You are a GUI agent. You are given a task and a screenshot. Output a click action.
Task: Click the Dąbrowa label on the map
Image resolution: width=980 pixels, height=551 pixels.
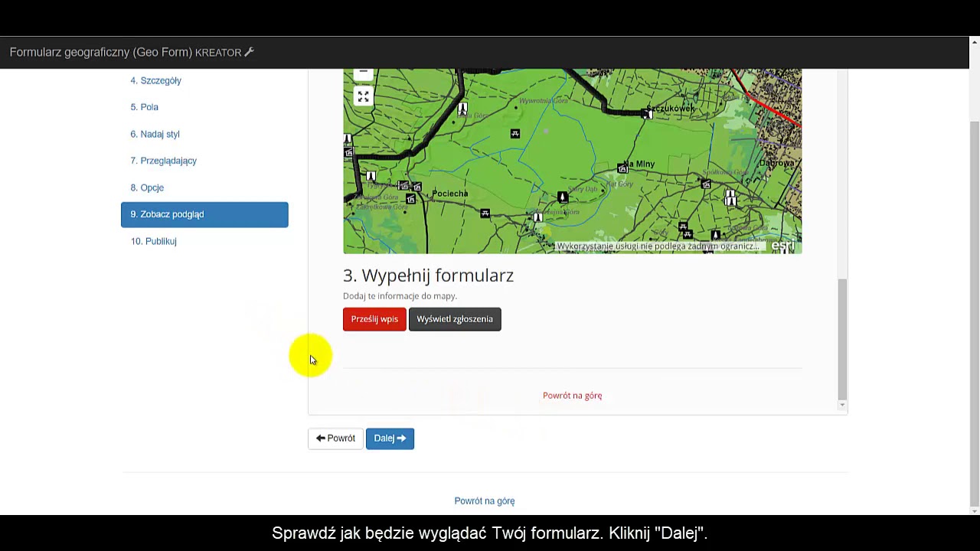click(x=776, y=163)
